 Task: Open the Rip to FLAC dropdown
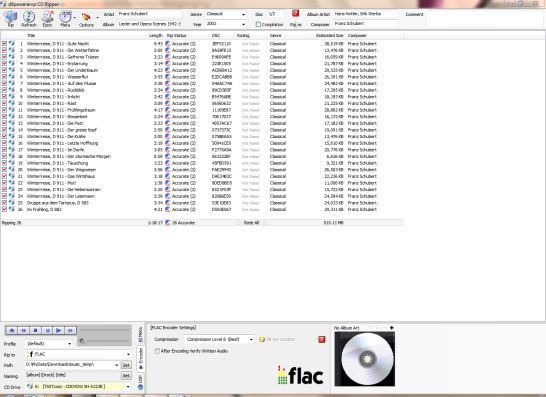pyautogui.click(x=128, y=354)
